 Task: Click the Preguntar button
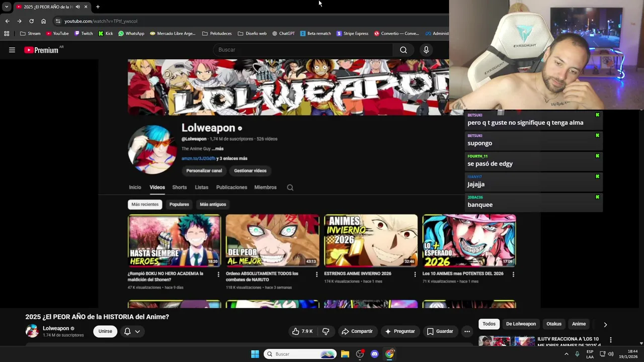tap(399, 331)
